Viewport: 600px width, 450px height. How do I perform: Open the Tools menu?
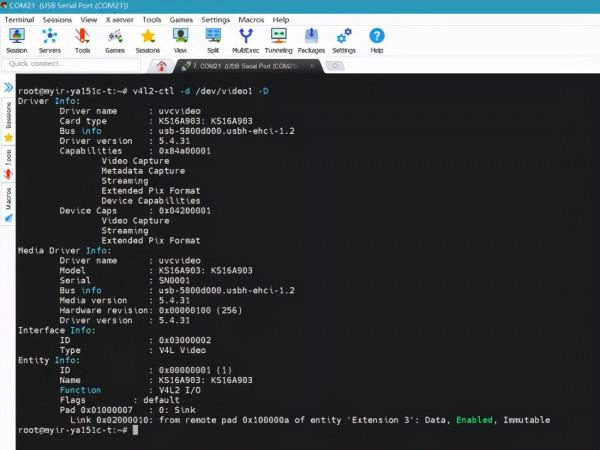pyautogui.click(x=152, y=20)
